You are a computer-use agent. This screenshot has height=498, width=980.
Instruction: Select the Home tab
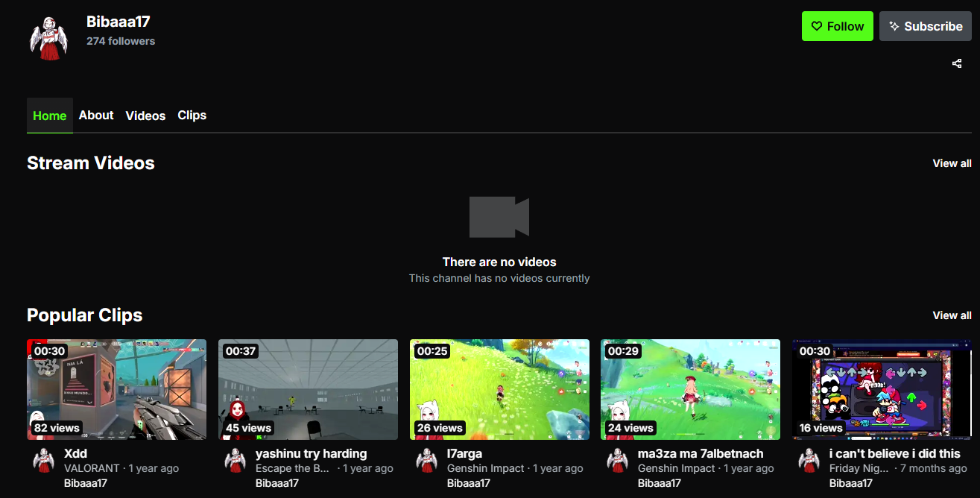tap(50, 116)
